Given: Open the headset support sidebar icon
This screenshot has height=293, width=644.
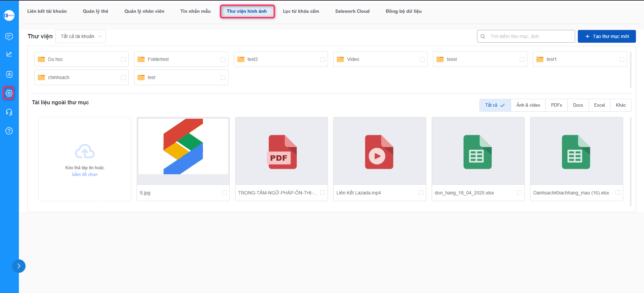Looking at the screenshot, I should pyautogui.click(x=9, y=112).
